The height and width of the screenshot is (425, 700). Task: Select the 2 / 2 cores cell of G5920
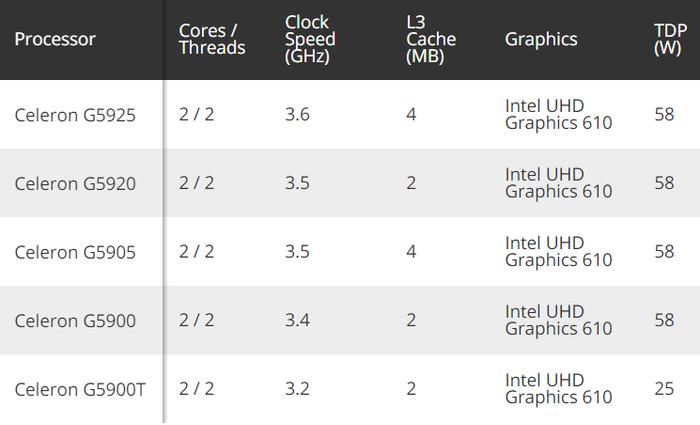point(196,183)
